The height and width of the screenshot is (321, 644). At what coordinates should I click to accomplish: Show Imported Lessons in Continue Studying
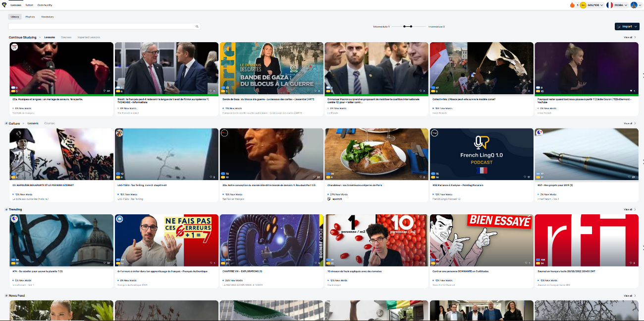click(89, 37)
